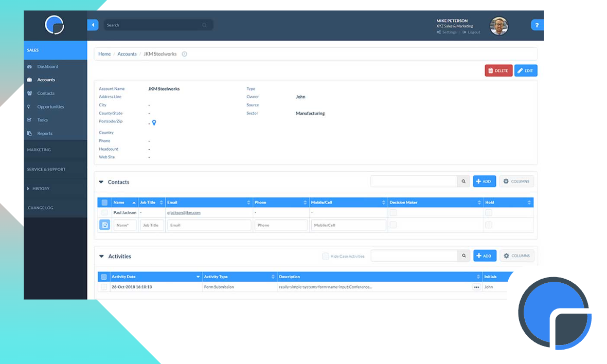Image resolution: width=607 pixels, height=364 pixels.
Task: Click the map pin icon beside Postcode/Zip
Action: [154, 123]
